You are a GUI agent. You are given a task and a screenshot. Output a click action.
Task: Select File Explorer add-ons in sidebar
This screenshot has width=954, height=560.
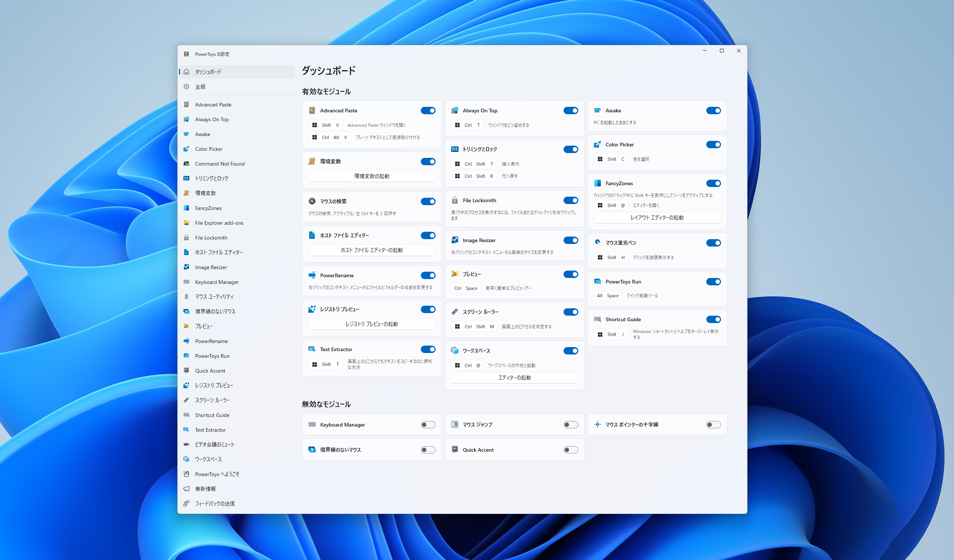coord(219,223)
